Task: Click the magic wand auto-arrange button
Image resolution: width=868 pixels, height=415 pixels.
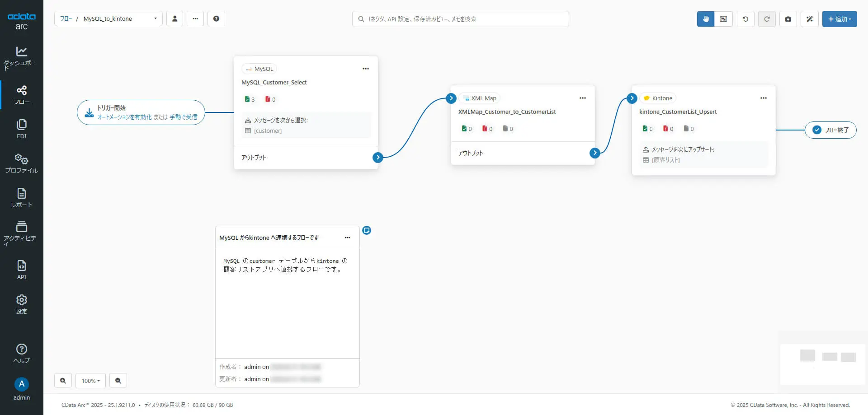Action: click(810, 19)
